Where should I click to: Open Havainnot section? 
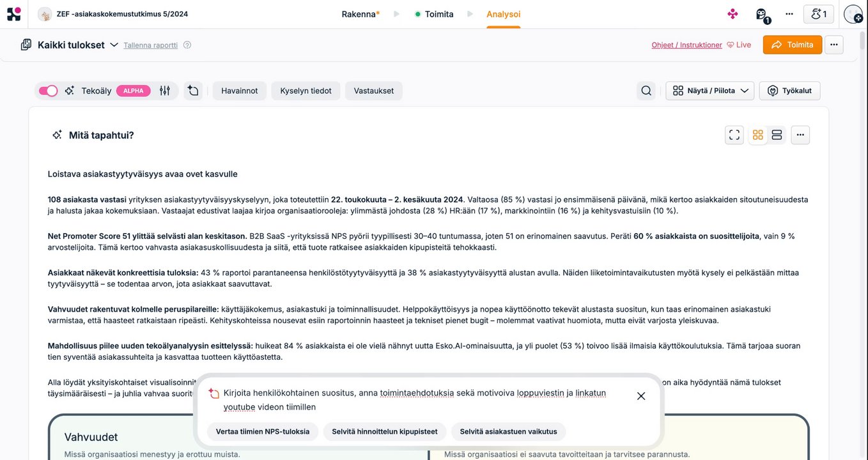[x=240, y=91]
